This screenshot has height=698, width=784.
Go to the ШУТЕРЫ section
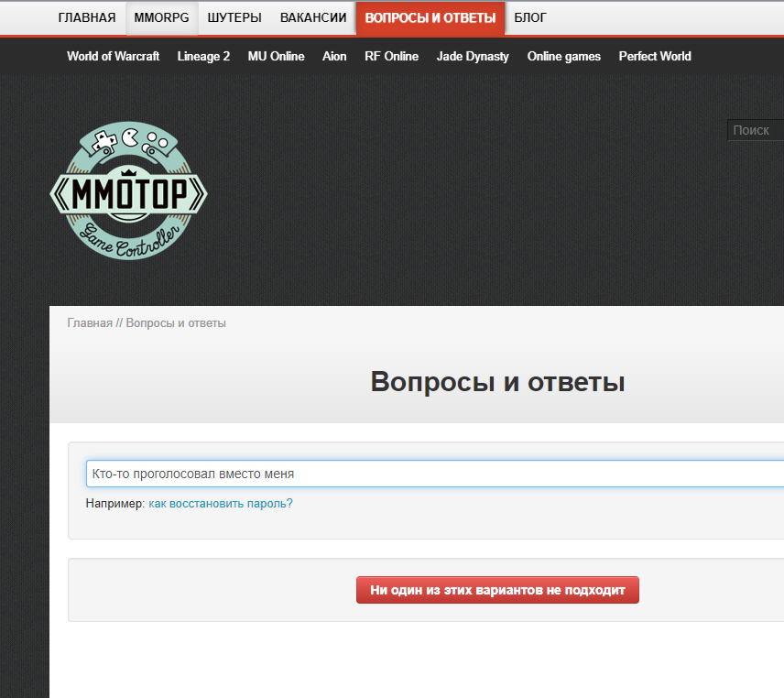(x=234, y=17)
